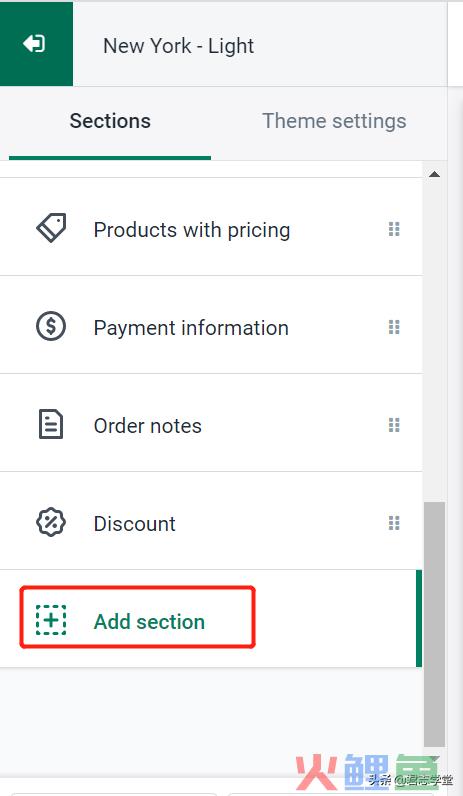463x796 pixels.
Task: Click the scrollbar up arrow
Action: pyautogui.click(x=434, y=174)
